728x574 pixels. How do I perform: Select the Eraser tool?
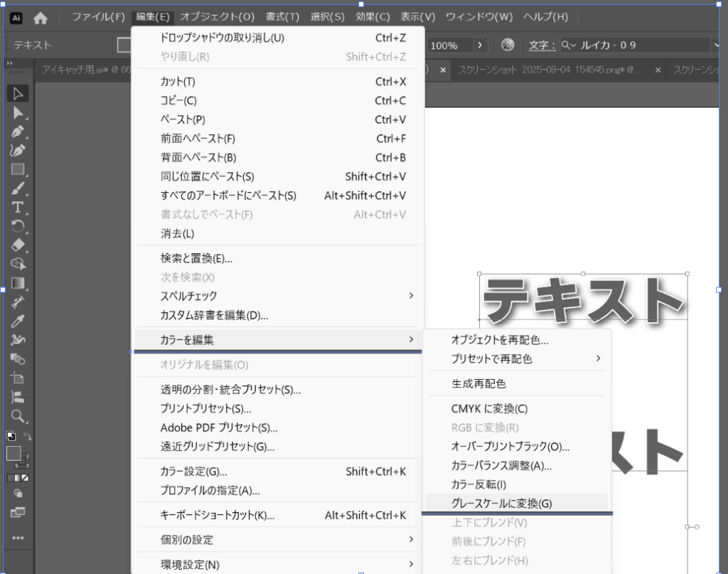click(x=18, y=245)
